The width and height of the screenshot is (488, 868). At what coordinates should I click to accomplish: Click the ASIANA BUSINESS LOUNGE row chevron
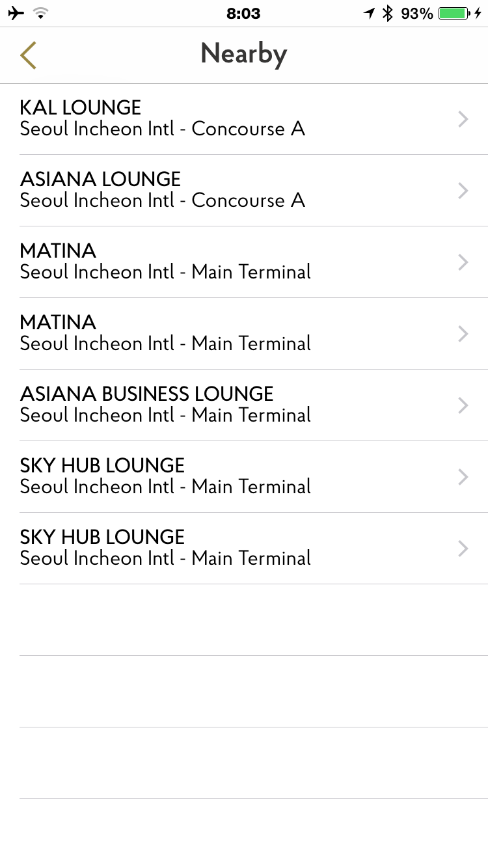coord(463,405)
